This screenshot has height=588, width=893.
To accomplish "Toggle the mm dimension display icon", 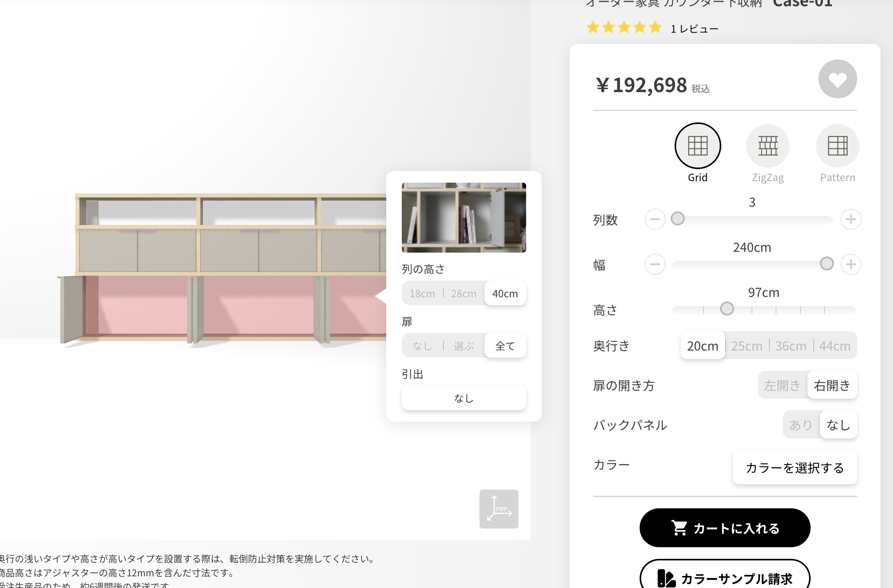I will coord(499,509).
